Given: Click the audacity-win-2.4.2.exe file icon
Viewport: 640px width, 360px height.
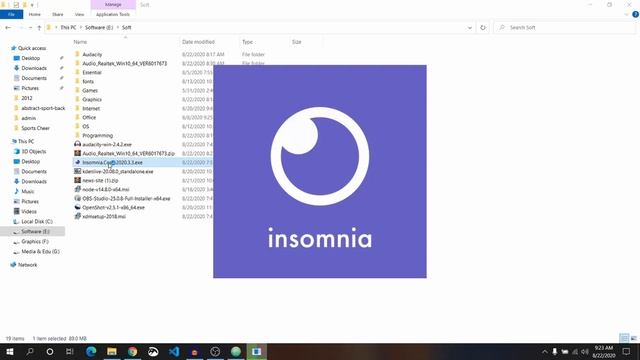Looking at the screenshot, I should click(x=78, y=144).
